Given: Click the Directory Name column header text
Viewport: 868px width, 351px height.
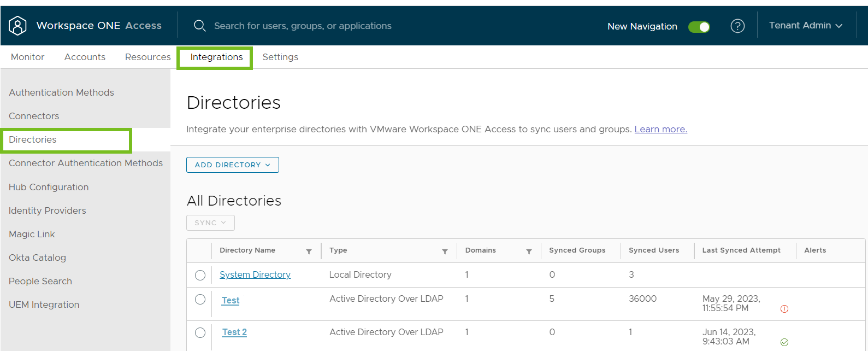Looking at the screenshot, I should click(x=247, y=250).
